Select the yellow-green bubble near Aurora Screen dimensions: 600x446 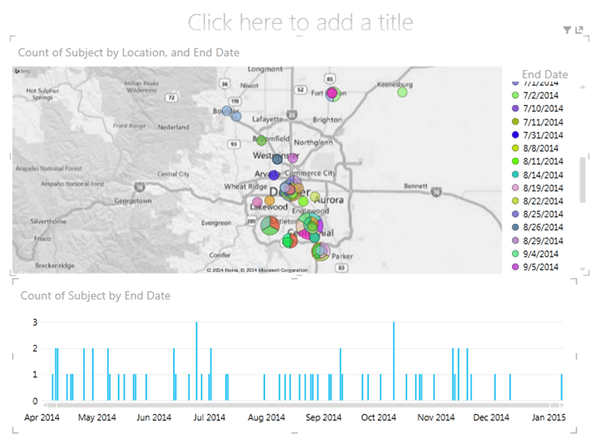(315, 197)
